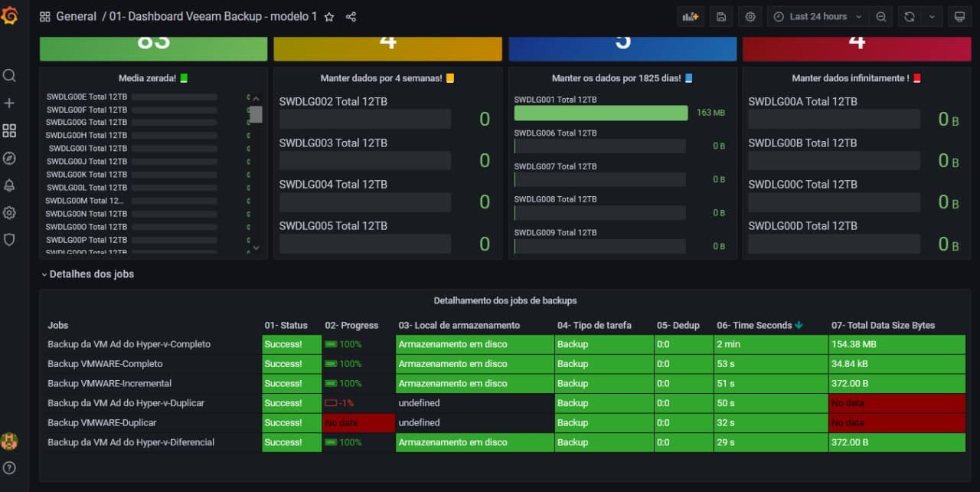Open the Media zerada! panel title menu
980x492 pixels.
pos(152,78)
